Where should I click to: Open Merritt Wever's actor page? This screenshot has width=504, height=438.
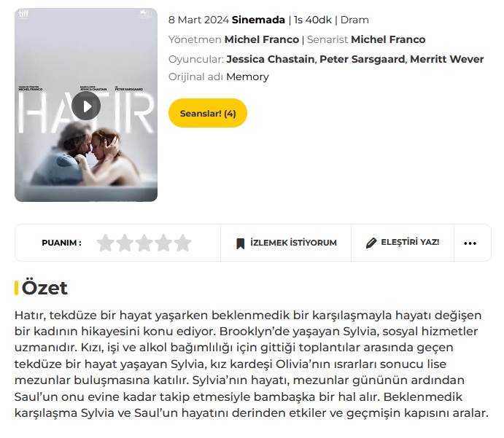point(447,59)
